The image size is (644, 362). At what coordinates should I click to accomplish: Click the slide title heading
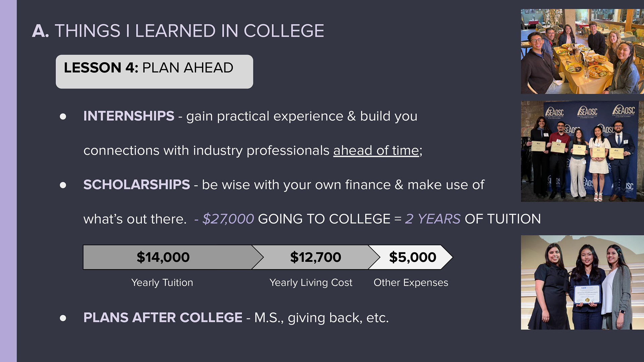click(178, 31)
